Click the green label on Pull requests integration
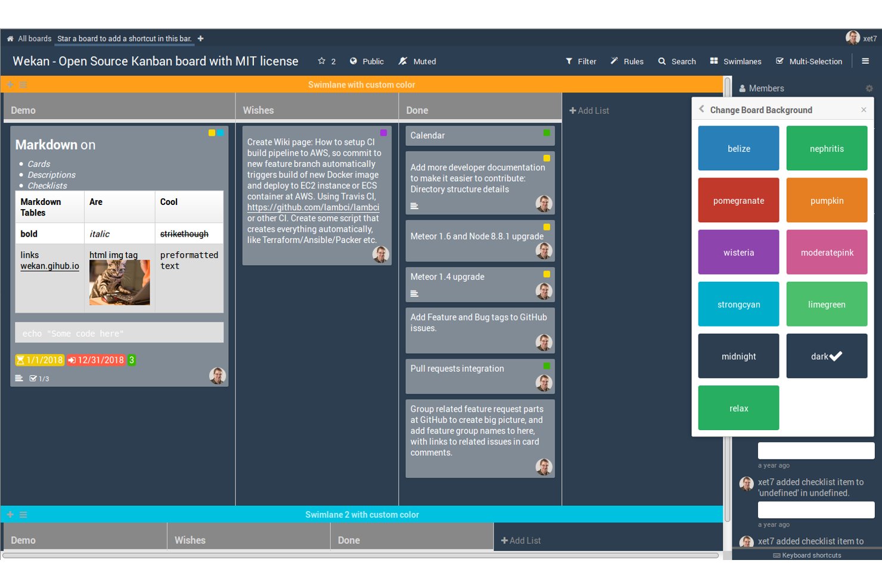The height and width of the screenshot is (588, 882). (546, 366)
